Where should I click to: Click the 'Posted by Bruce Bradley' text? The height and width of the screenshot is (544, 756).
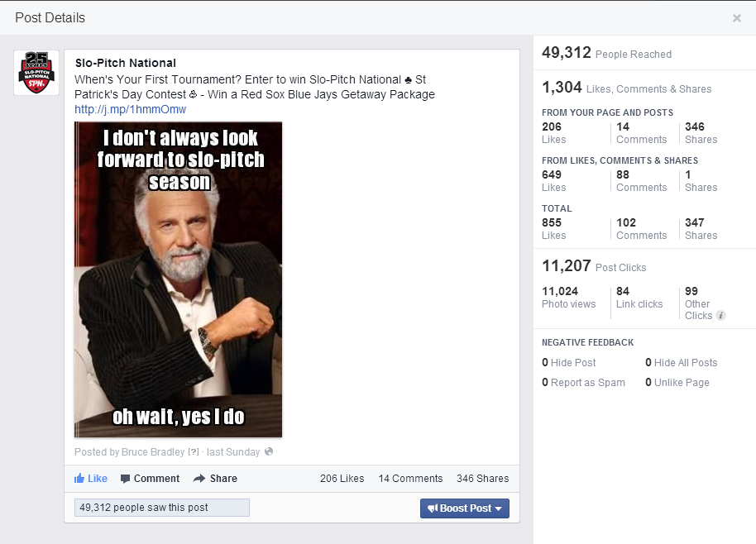click(x=129, y=452)
